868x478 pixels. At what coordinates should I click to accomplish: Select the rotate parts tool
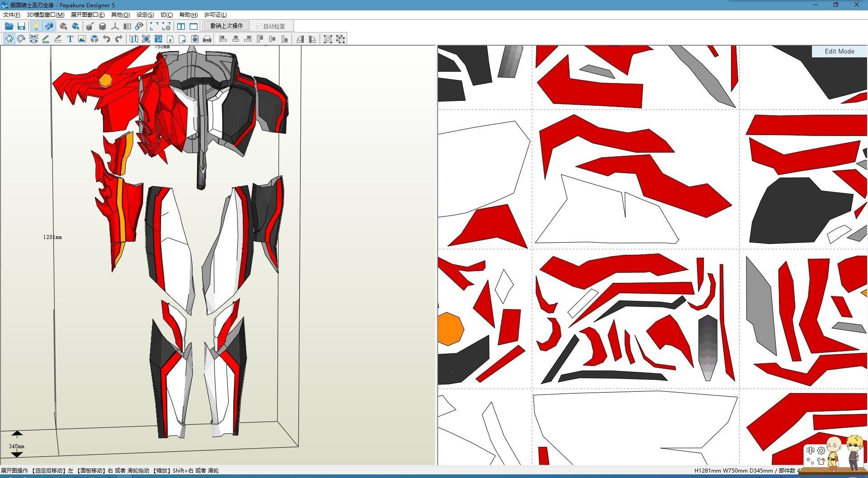click(x=21, y=39)
